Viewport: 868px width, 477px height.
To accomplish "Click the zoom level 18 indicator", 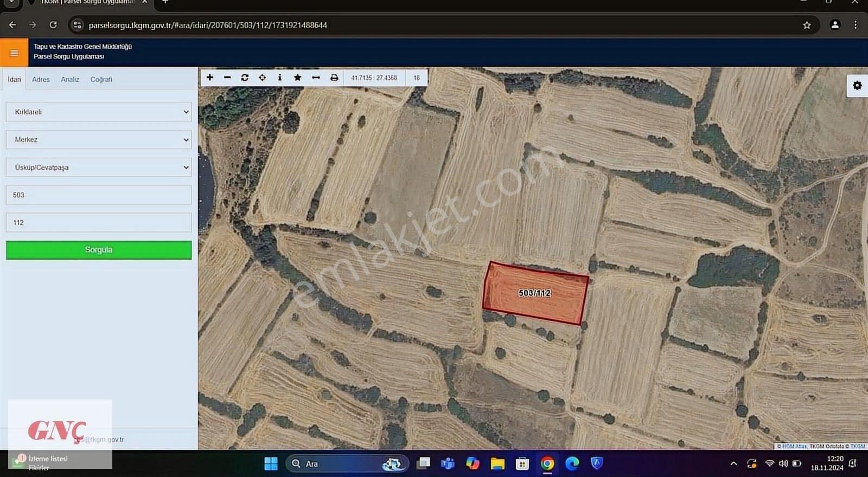I will click(417, 78).
